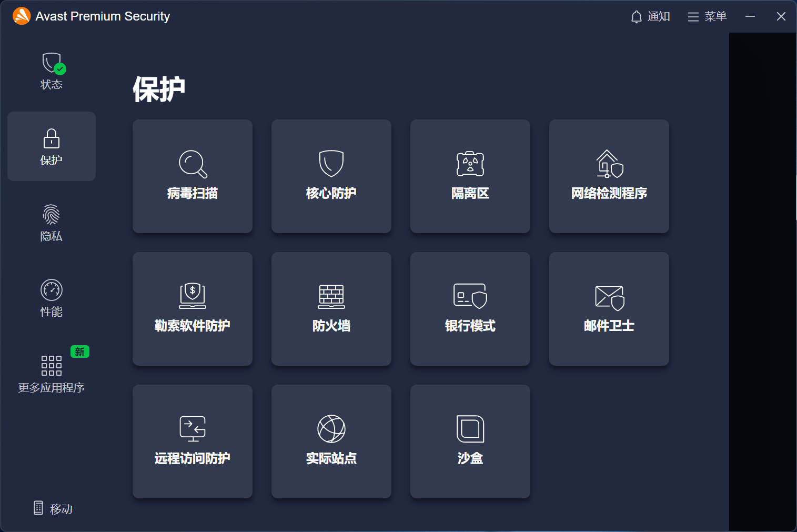Open the 勒索软件防护 icon
The height and width of the screenshot is (532, 797).
pyautogui.click(x=193, y=296)
